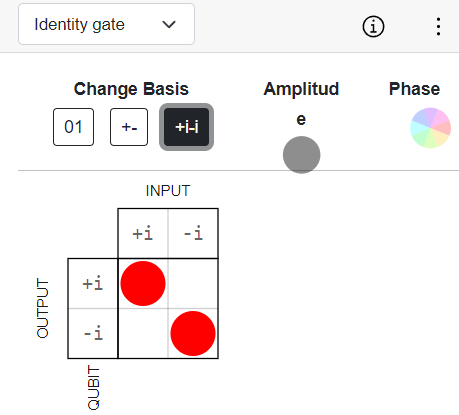Open the three-dot more options menu
This screenshot has width=459, height=415.
click(438, 26)
